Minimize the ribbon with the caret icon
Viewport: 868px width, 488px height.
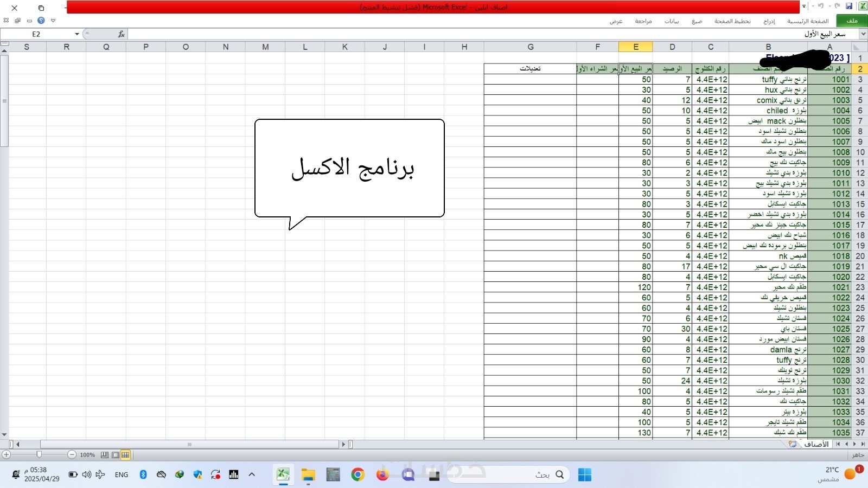53,21
